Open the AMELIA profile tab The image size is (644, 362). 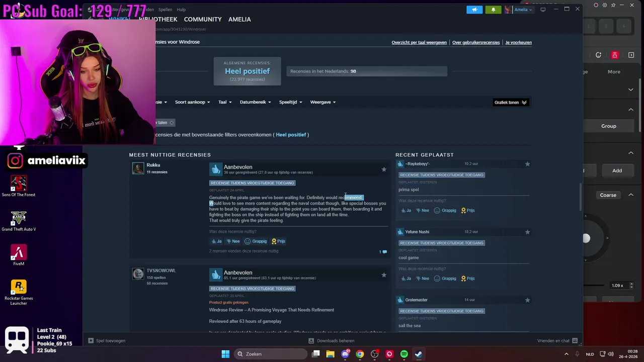[239, 19]
